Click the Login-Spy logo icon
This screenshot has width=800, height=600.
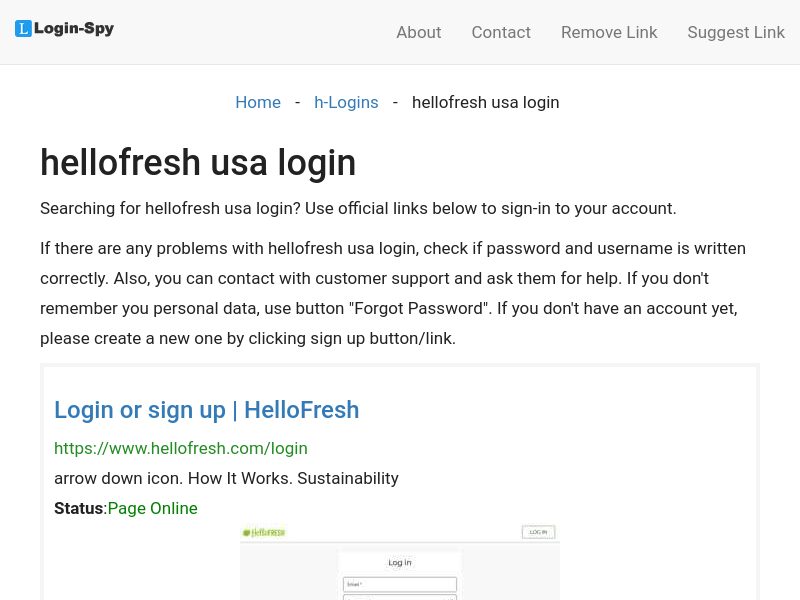tap(23, 29)
